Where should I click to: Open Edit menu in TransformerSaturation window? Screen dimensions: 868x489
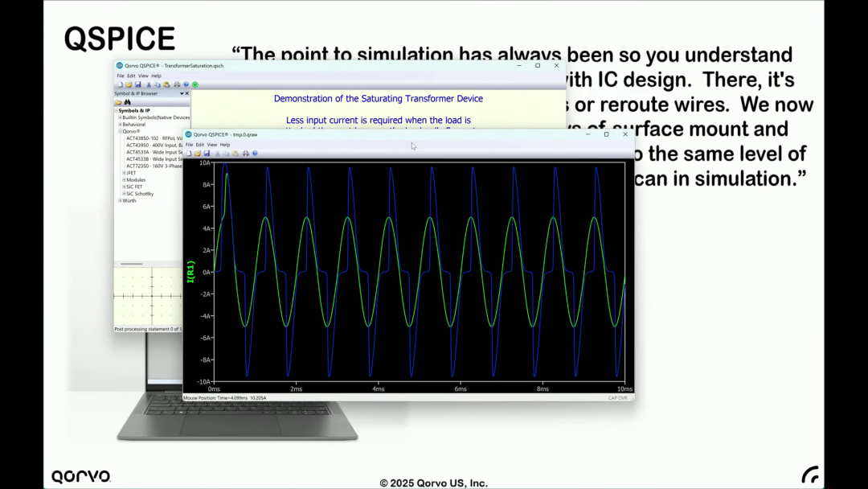(131, 76)
